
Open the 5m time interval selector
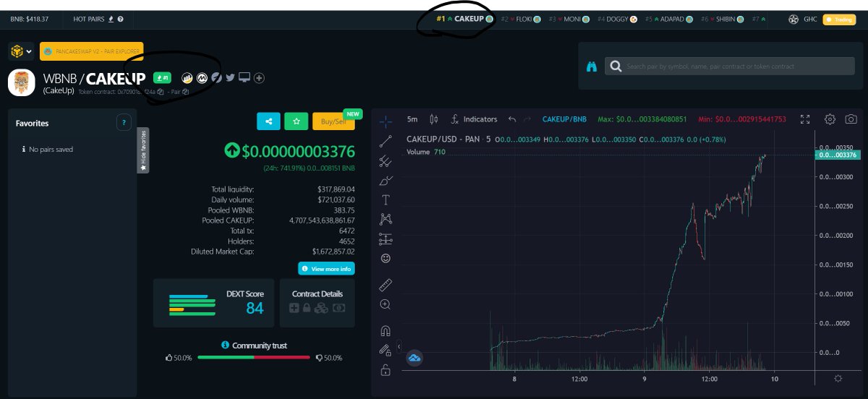(412, 119)
